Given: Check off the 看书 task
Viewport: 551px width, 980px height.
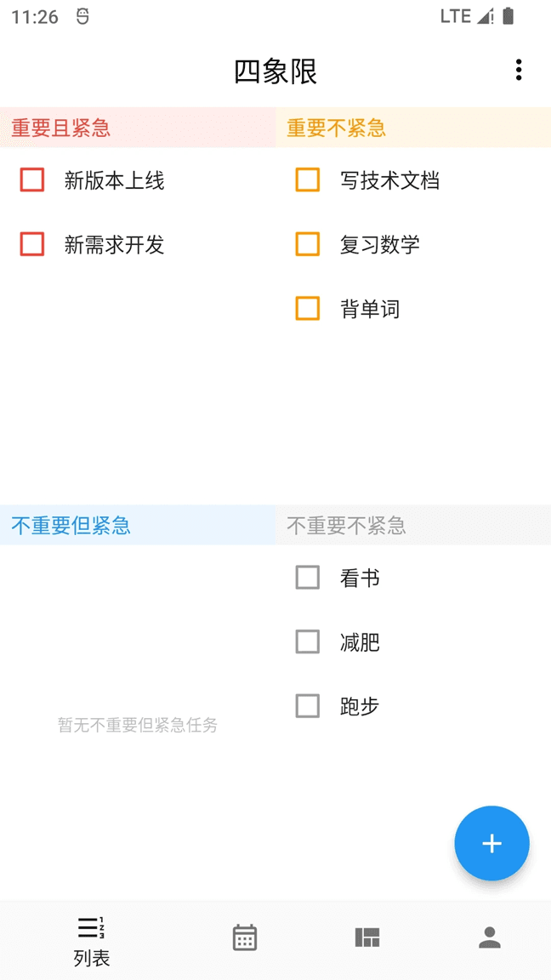Looking at the screenshot, I should [308, 577].
